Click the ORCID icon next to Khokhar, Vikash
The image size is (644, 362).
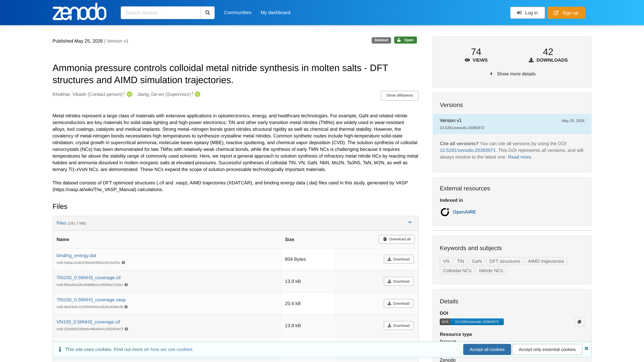(129, 94)
